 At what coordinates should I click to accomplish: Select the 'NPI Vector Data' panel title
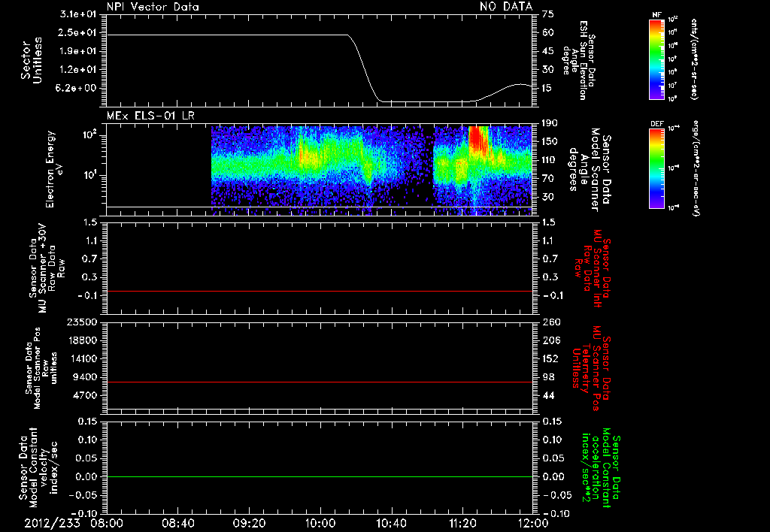153,7
